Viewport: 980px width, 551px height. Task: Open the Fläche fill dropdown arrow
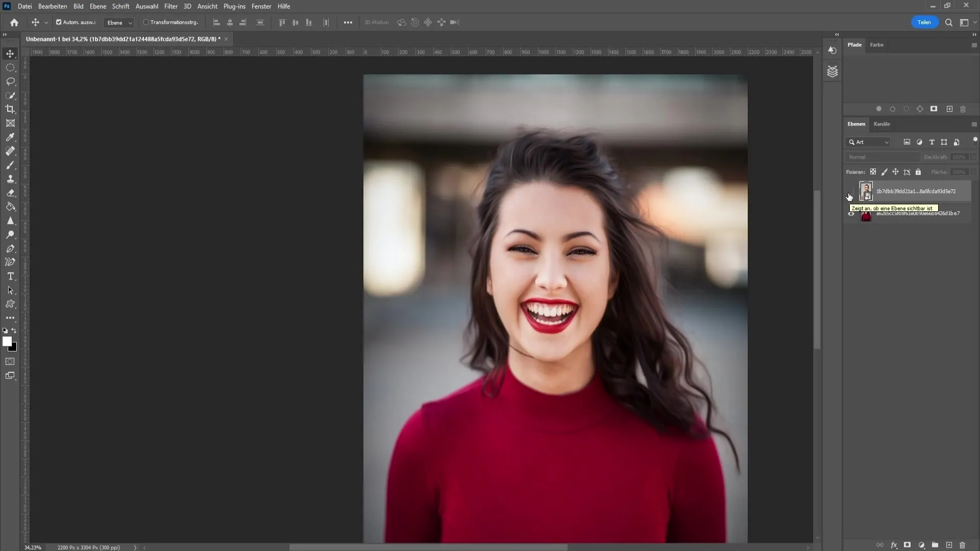coord(974,172)
